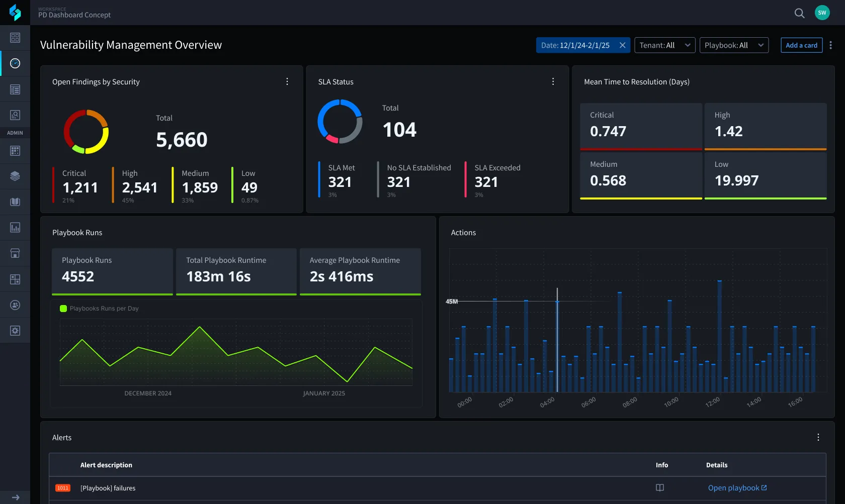This screenshot has width=845, height=504.
Task: Select the Medium 0.568 resolution tile
Action: coord(641,176)
